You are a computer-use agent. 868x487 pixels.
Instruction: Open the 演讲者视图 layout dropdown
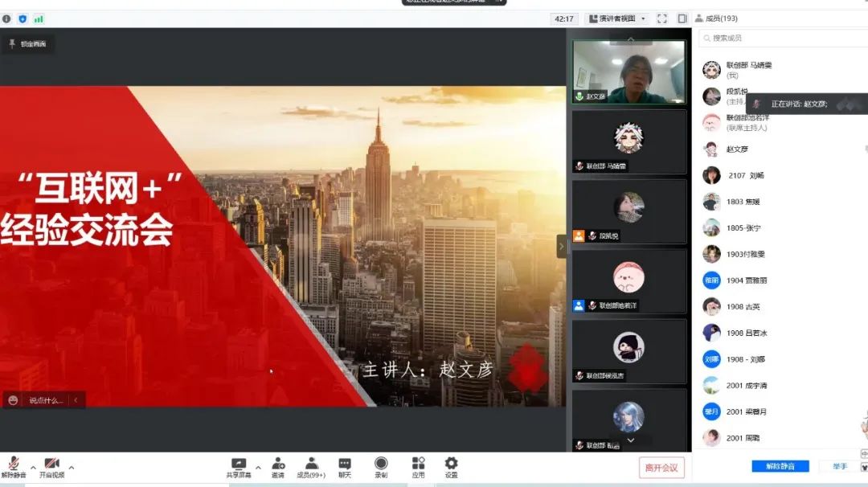pyautogui.click(x=616, y=18)
